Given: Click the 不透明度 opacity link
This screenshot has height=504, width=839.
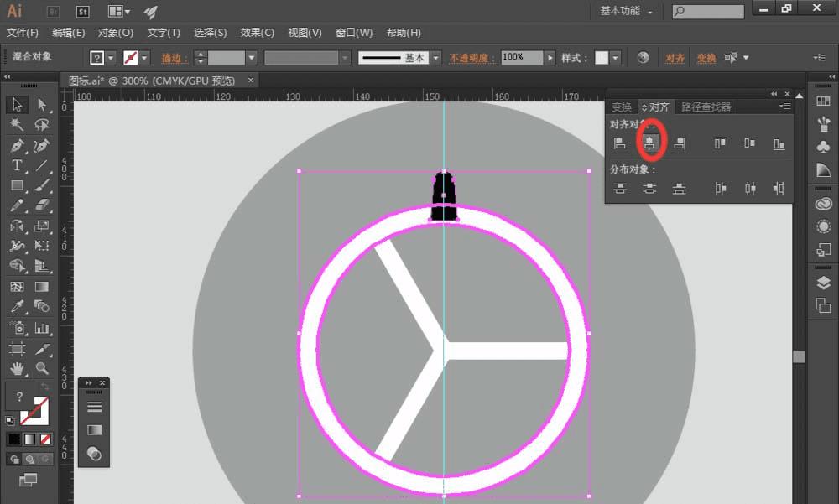Looking at the screenshot, I should 471,58.
